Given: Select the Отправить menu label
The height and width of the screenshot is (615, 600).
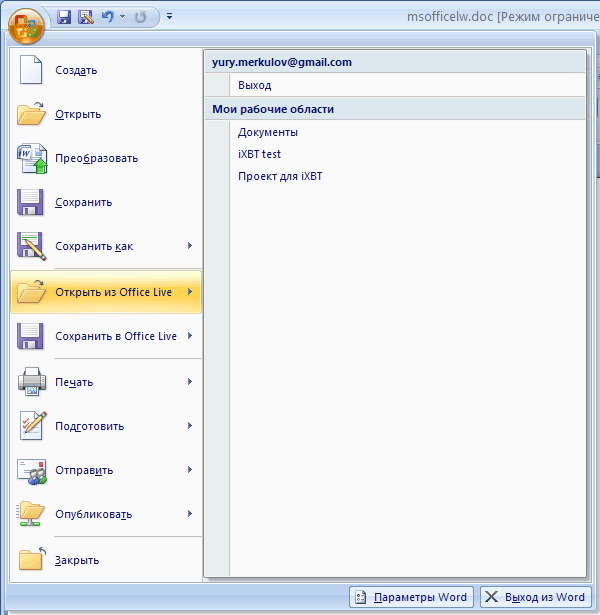Looking at the screenshot, I should [x=84, y=470].
